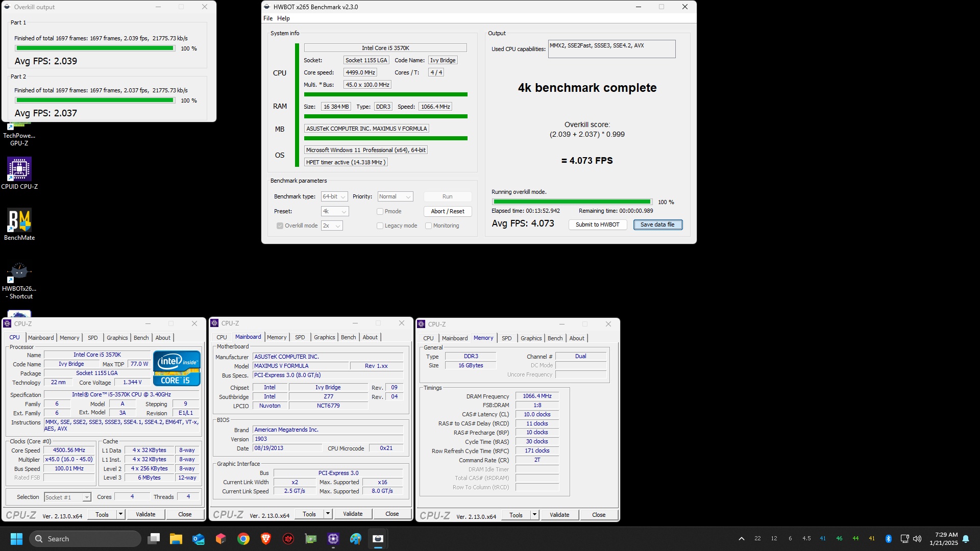Switch to the Memory tab in the CPU-Z CPU window

click(69, 338)
